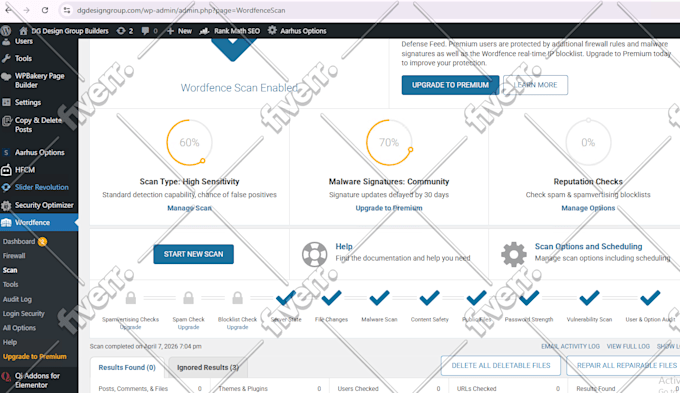
Task: Open Wordfence Tools submenu entry
Action: pyautogui.click(x=10, y=284)
